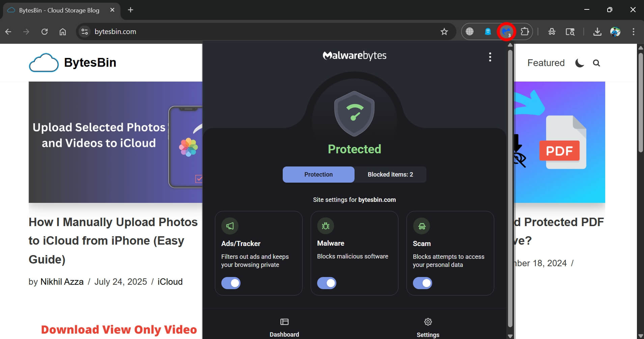644x339 pixels.
Task: Click the ghost extension icon
Action: point(488,32)
